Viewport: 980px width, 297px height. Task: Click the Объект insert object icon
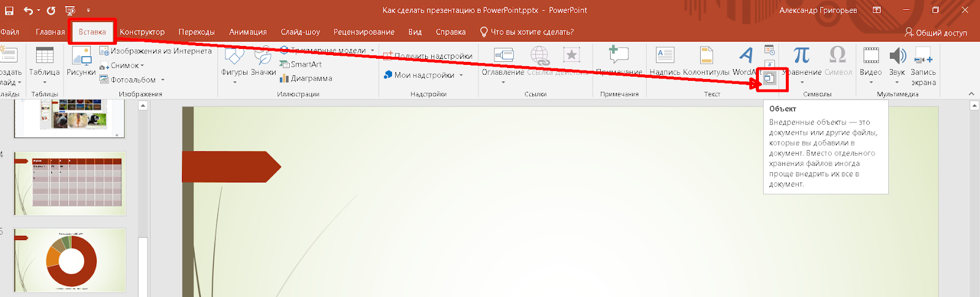(769, 78)
